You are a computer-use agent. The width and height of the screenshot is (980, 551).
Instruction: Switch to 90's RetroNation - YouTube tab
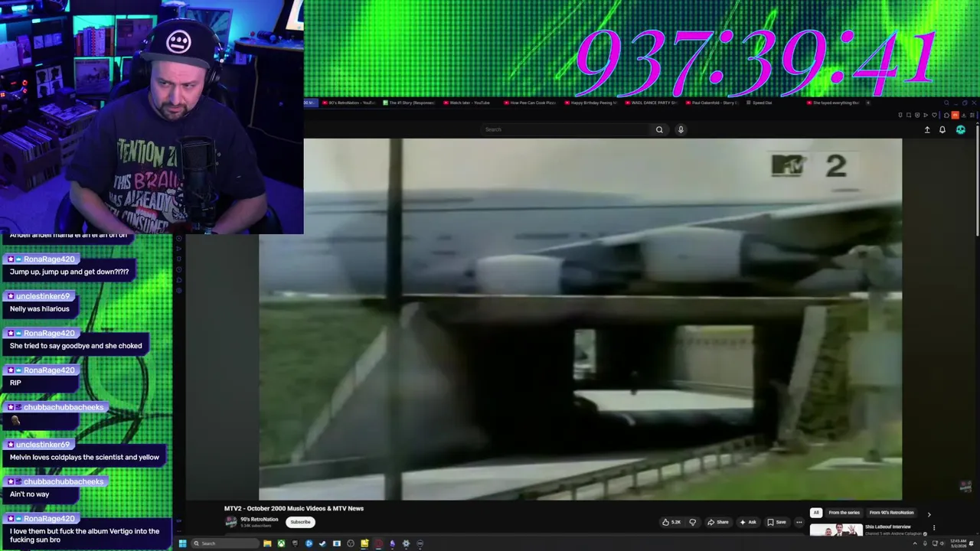[x=349, y=103]
